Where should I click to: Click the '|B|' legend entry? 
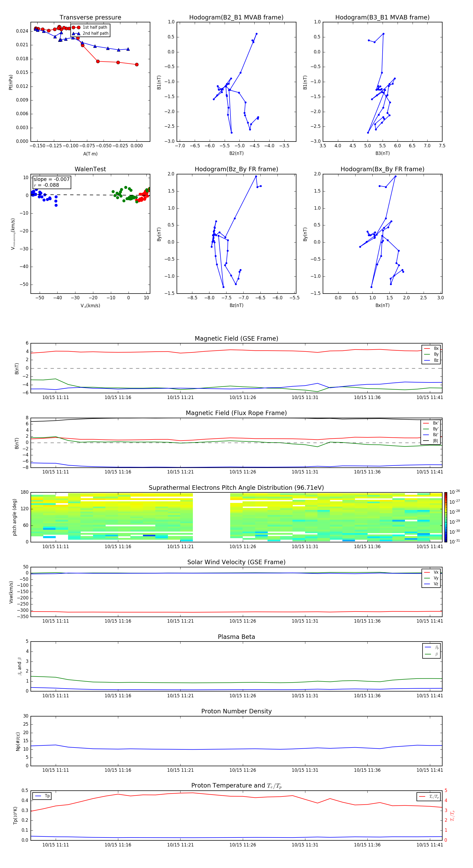click(x=431, y=441)
